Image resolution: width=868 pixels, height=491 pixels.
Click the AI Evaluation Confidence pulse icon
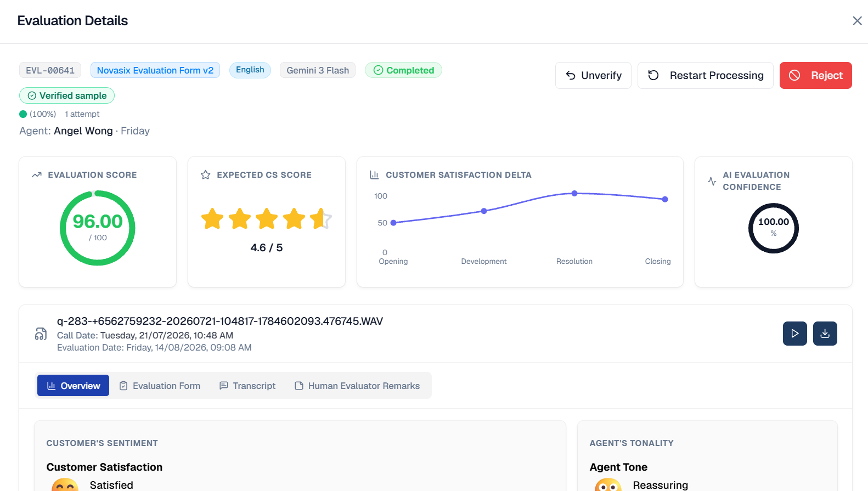pyautogui.click(x=712, y=181)
